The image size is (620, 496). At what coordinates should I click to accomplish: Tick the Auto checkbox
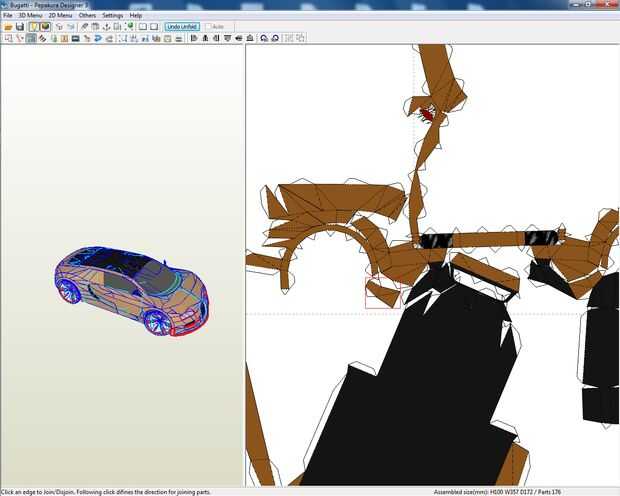tap(208, 27)
